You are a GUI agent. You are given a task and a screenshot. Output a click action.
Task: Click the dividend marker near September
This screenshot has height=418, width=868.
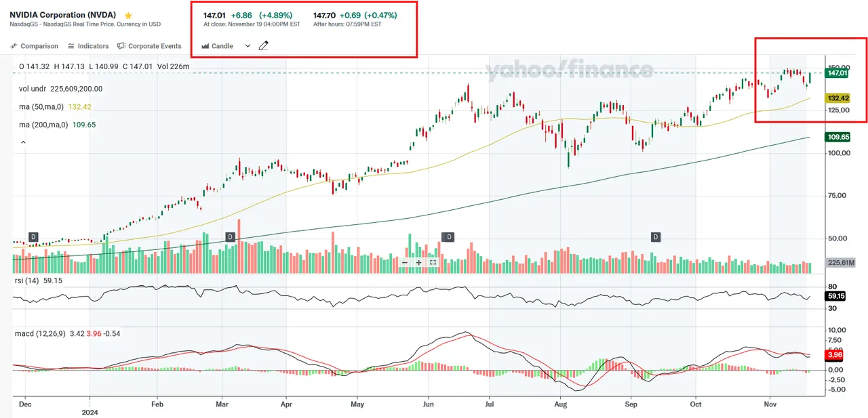tap(656, 236)
